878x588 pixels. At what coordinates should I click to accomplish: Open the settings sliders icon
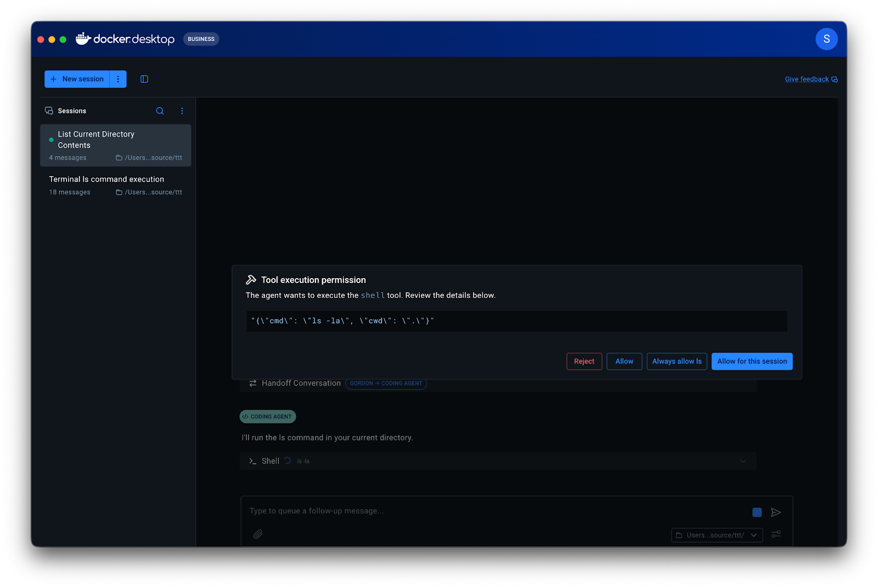pos(776,534)
